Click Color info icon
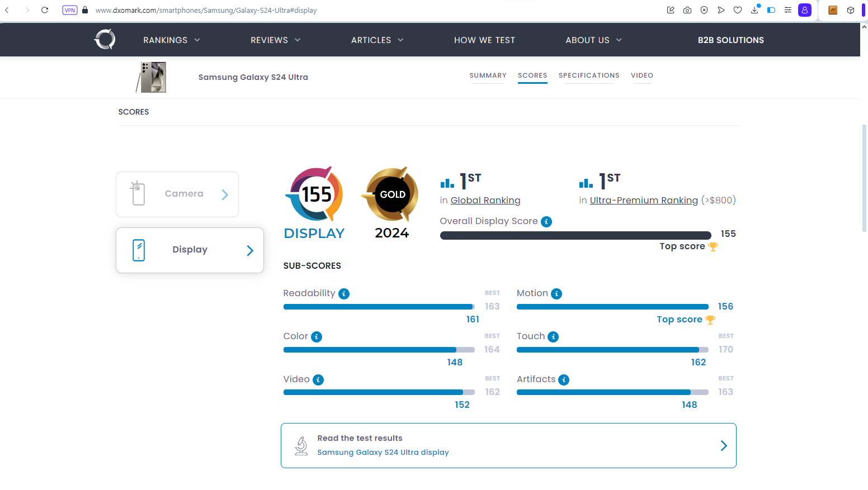Viewport: 868px width, 490px height. [317, 337]
